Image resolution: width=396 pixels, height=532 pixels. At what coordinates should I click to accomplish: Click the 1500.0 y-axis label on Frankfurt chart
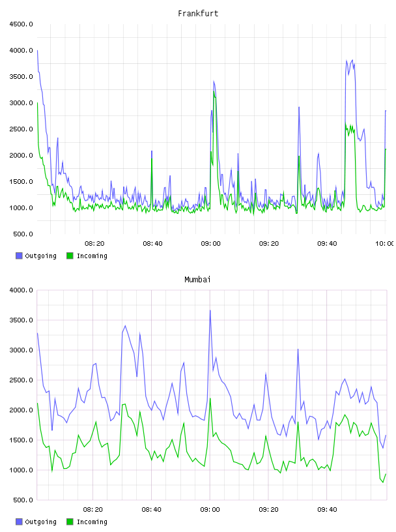[x=21, y=181]
